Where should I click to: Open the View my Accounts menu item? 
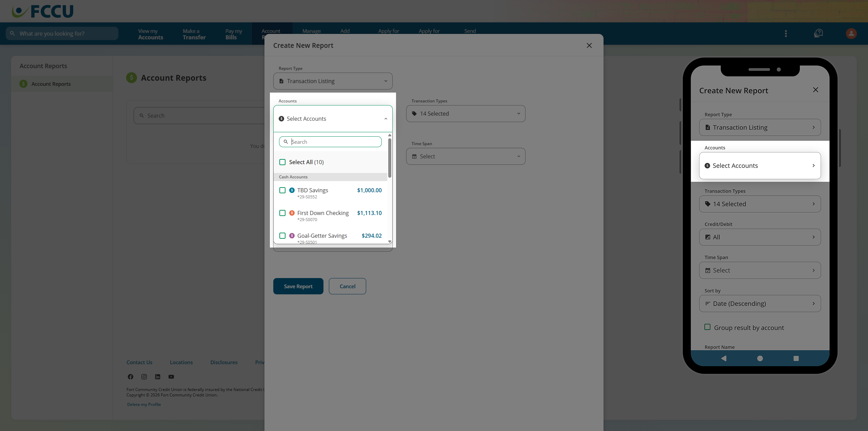point(151,34)
